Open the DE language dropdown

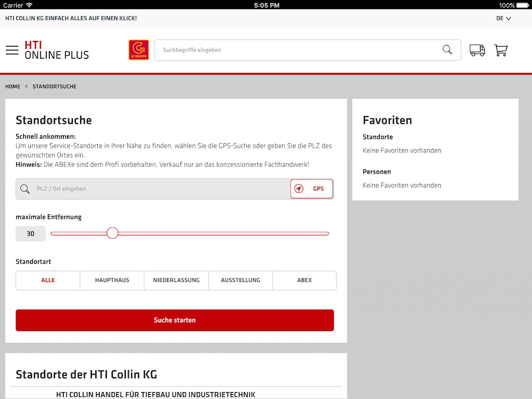click(504, 18)
